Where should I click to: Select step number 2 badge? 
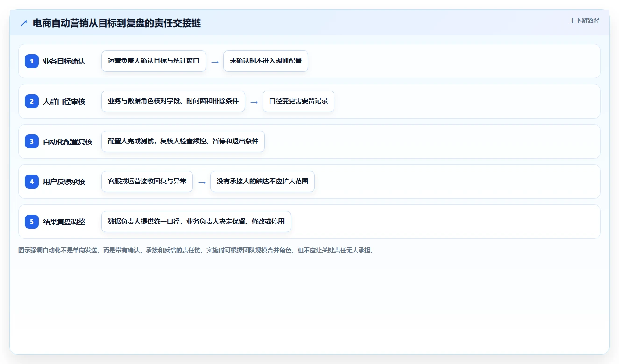32,101
